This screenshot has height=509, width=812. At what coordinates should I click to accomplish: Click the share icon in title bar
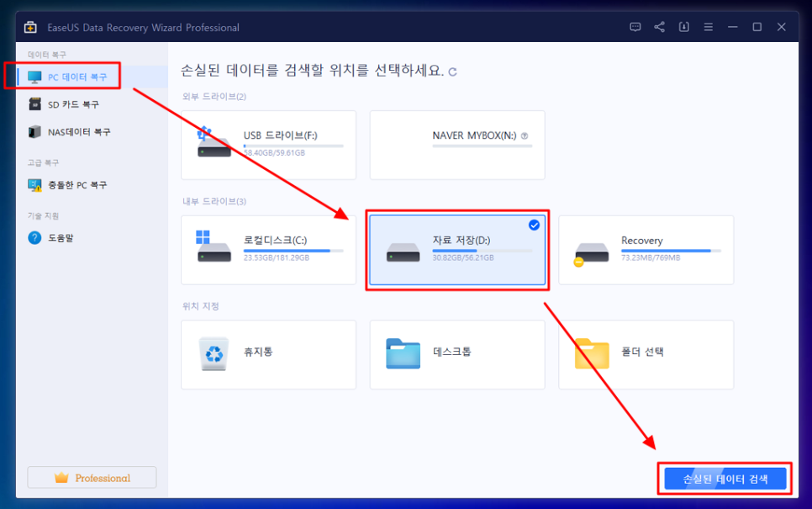pos(659,27)
